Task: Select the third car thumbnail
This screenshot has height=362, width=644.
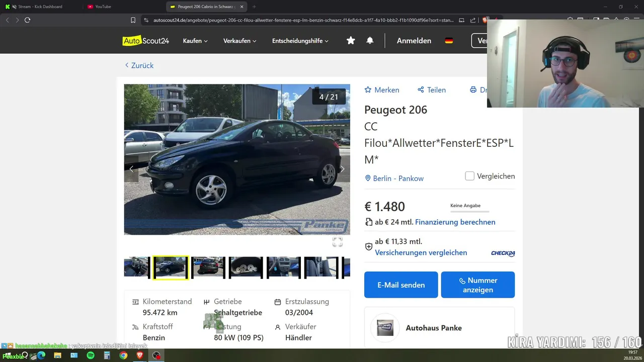Action: tap(208, 267)
